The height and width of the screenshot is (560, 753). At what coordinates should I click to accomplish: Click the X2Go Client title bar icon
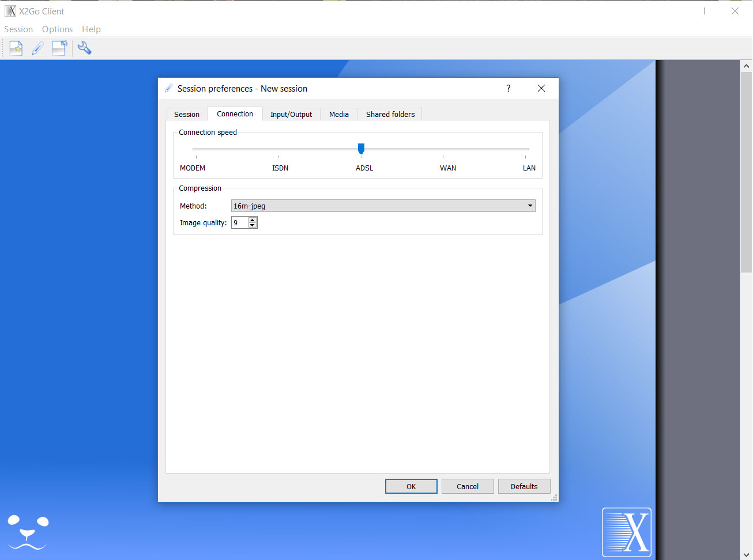pyautogui.click(x=10, y=11)
